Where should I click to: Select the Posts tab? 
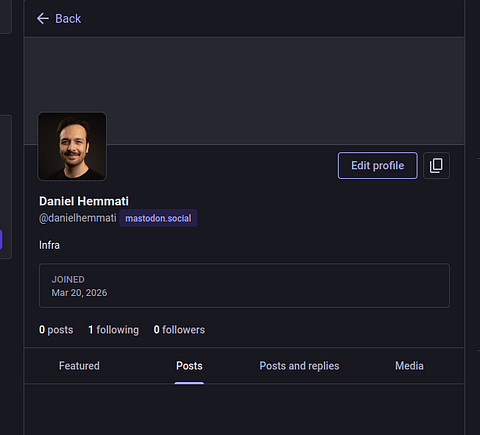(x=189, y=366)
